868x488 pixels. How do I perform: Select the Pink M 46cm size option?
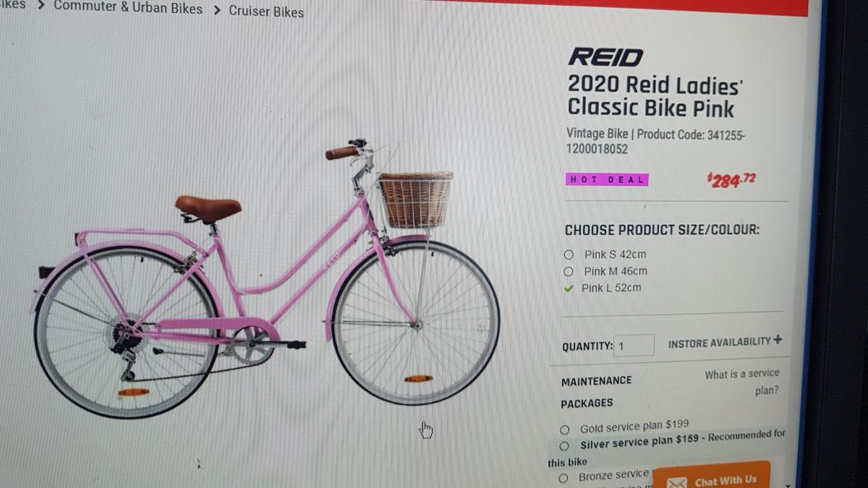coord(569,272)
